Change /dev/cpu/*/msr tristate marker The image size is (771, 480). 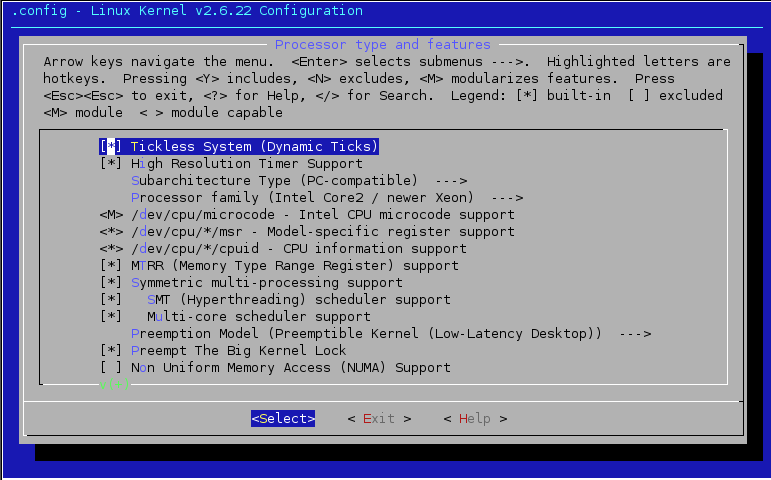coord(111,232)
